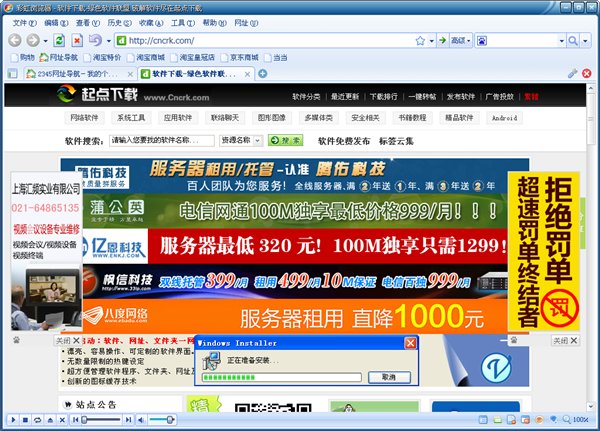Image resolution: width=600 pixels, height=431 pixels.
Task: Open the 资源名称 combo box on the page
Action: coord(241,140)
